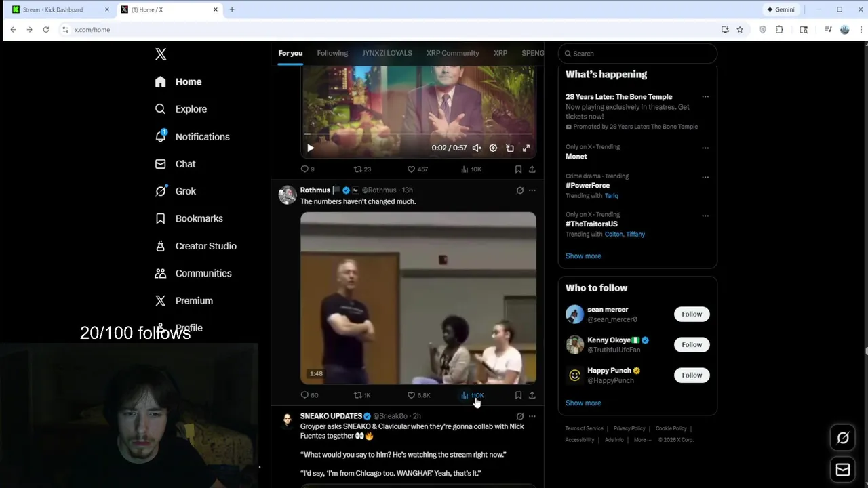Switch to the XRP Community tab
Viewport: 868px width, 488px height.
pyautogui.click(x=452, y=53)
